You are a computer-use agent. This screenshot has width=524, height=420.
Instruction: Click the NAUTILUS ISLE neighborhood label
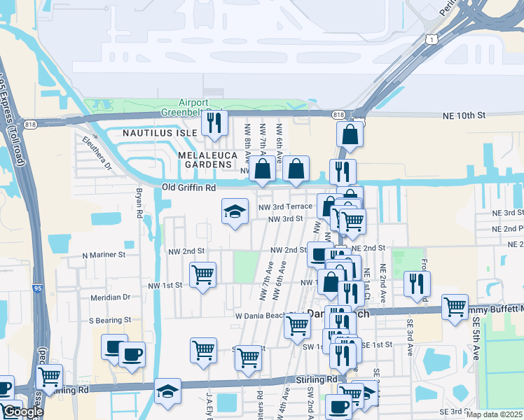[x=160, y=133]
